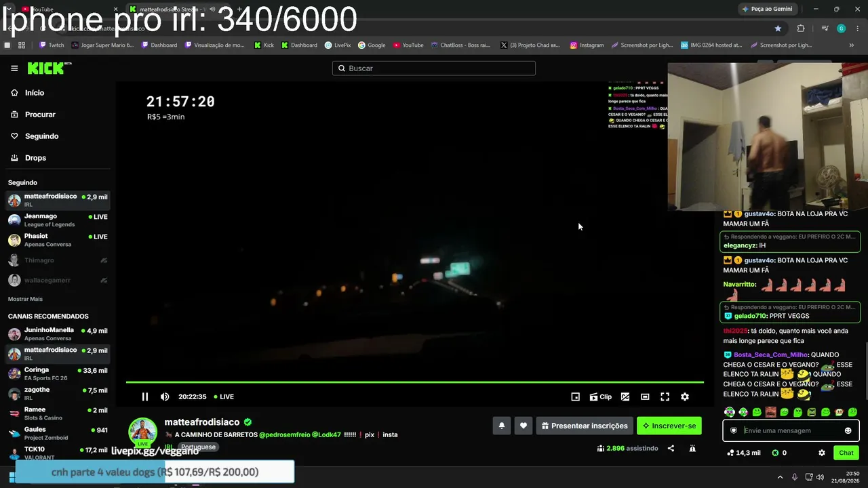Open recommended channel Ramee
This screenshot has height=488, width=868.
(58, 413)
